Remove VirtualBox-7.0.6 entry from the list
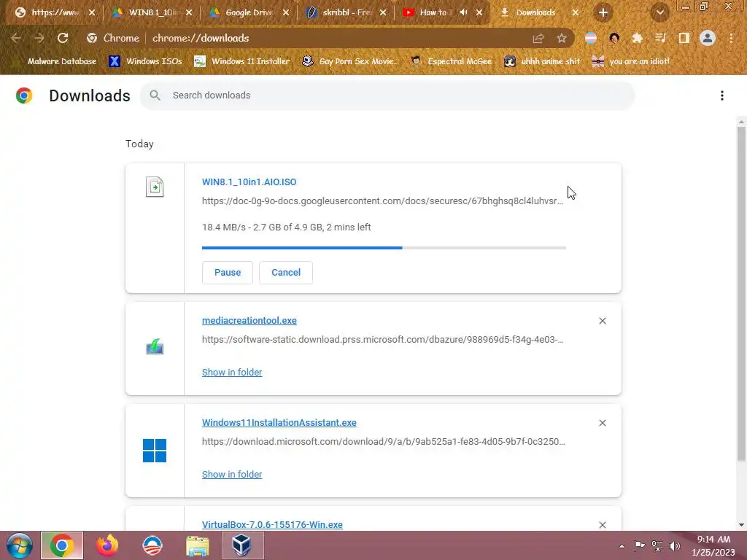 (603, 525)
